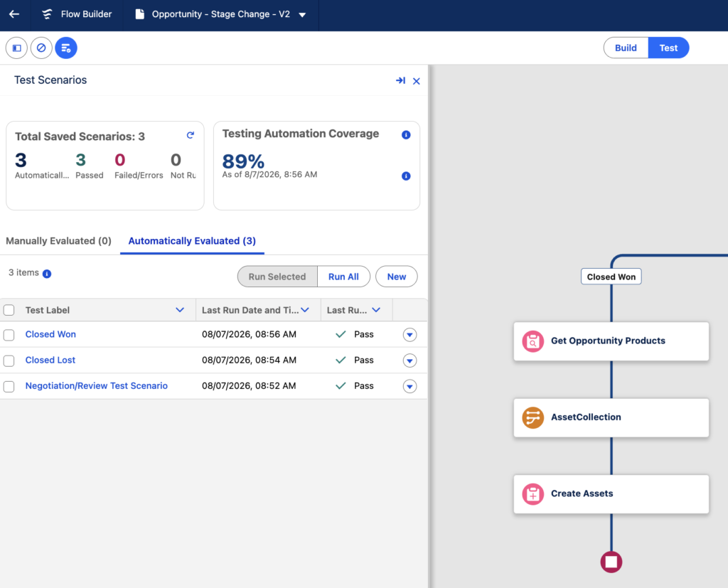Viewport: 728px width, 588px height.
Task: Click the back arrow icon
Action: click(x=14, y=14)
